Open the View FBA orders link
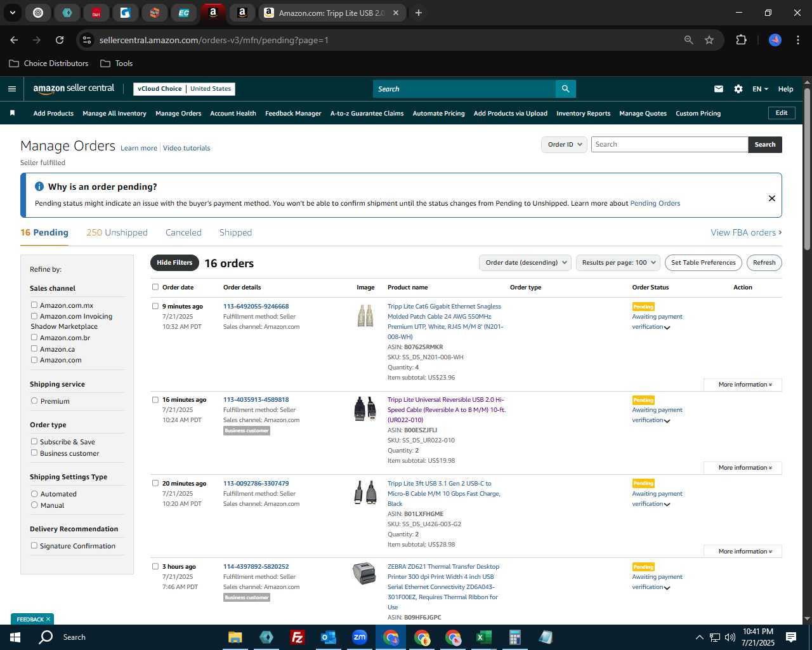The width and height of the screenshot is (812, 650). click(746, 232)
